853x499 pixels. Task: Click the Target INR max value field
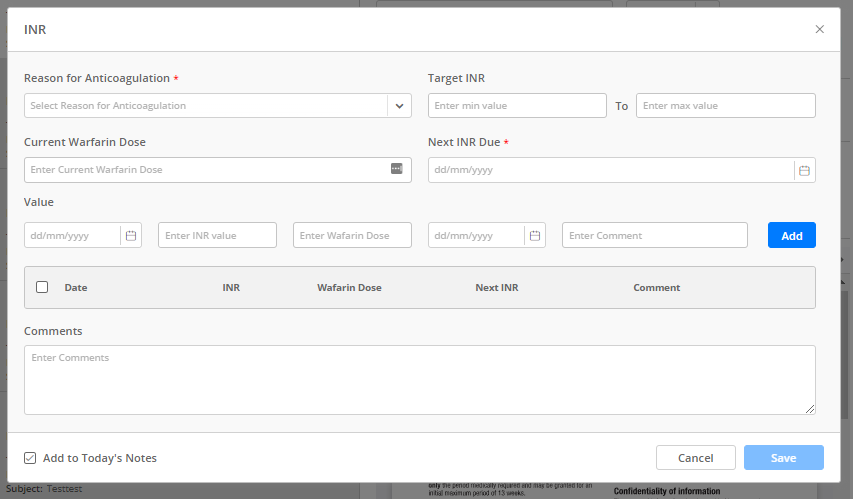coord(726,106)
